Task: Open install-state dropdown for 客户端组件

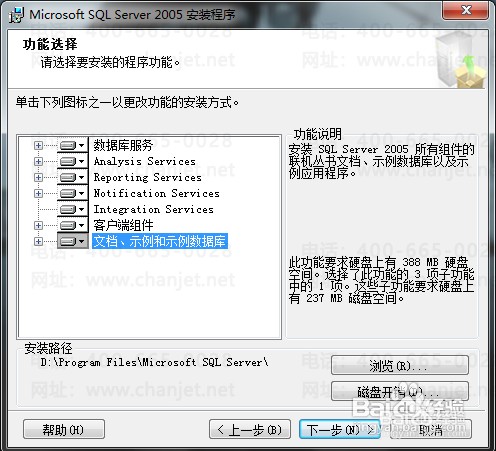Action: point(72,225)
